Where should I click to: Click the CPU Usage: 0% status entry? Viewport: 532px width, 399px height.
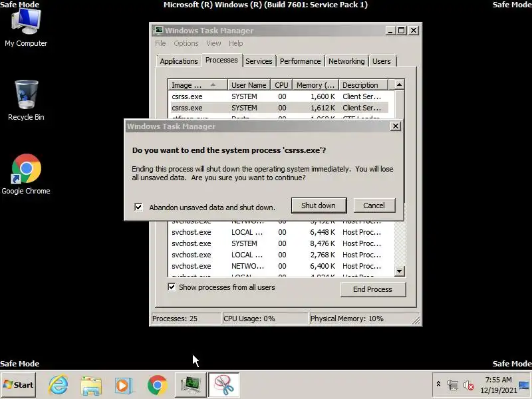coord(265,319)
